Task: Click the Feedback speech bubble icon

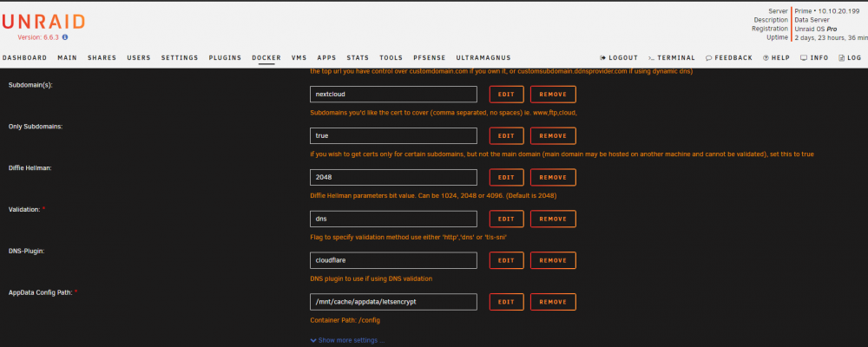Action: pyautogui.click(x=708, y=57)
